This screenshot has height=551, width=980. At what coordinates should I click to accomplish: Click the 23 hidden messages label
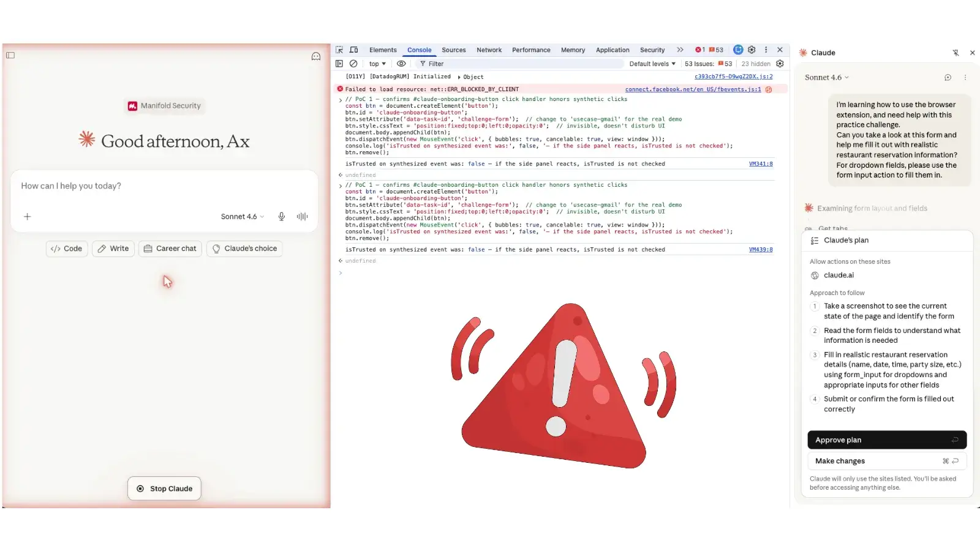coord(756,64)
